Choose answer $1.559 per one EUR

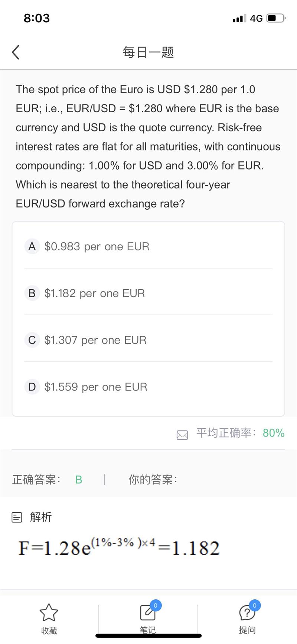click(96, 387)
